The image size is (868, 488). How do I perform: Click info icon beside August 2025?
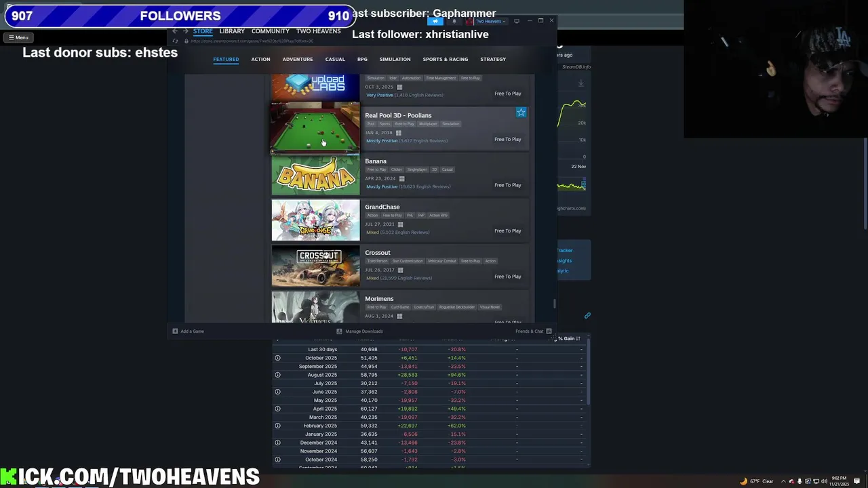(x=277, y=375)
